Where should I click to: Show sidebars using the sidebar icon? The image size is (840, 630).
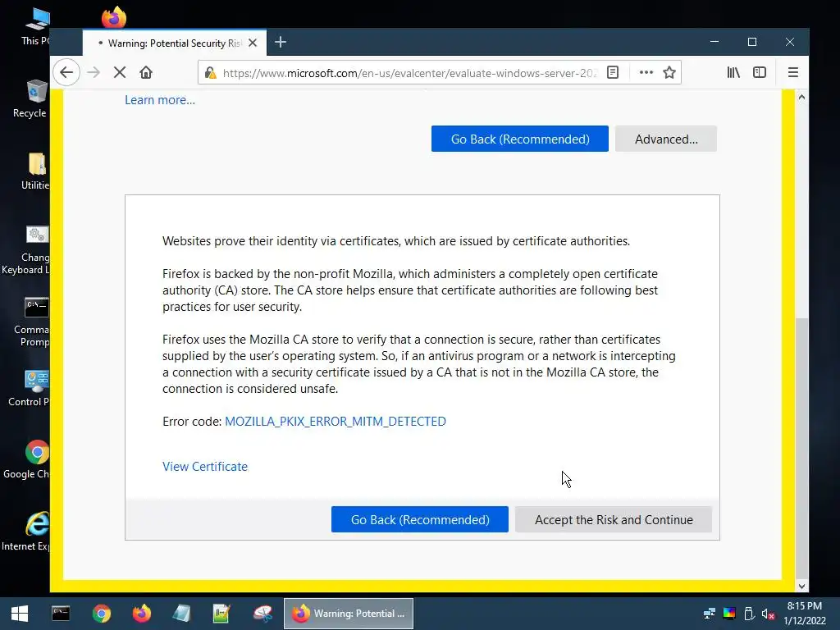(760, 72)
